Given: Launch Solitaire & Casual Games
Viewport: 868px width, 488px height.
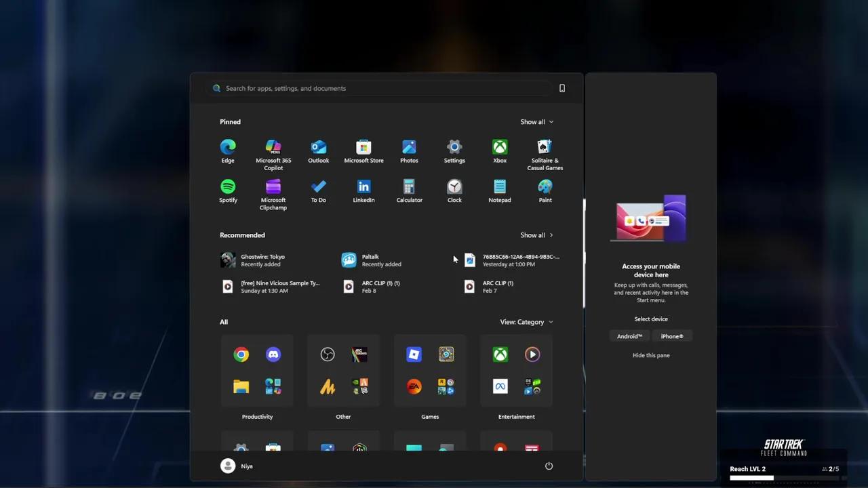Looking at the screenshot, I should (545, 155).
